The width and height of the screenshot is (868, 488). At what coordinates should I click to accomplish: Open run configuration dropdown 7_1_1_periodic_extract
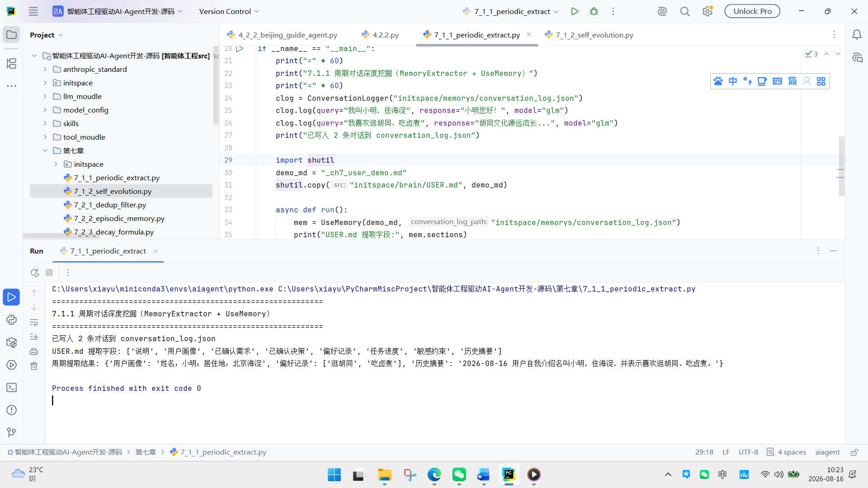point(511,11)
